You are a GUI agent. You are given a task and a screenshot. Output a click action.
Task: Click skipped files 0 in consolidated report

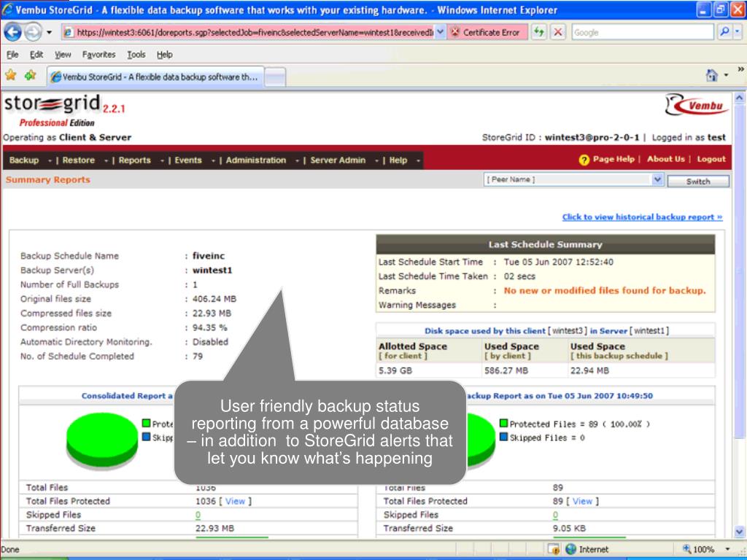coord(198,516)
